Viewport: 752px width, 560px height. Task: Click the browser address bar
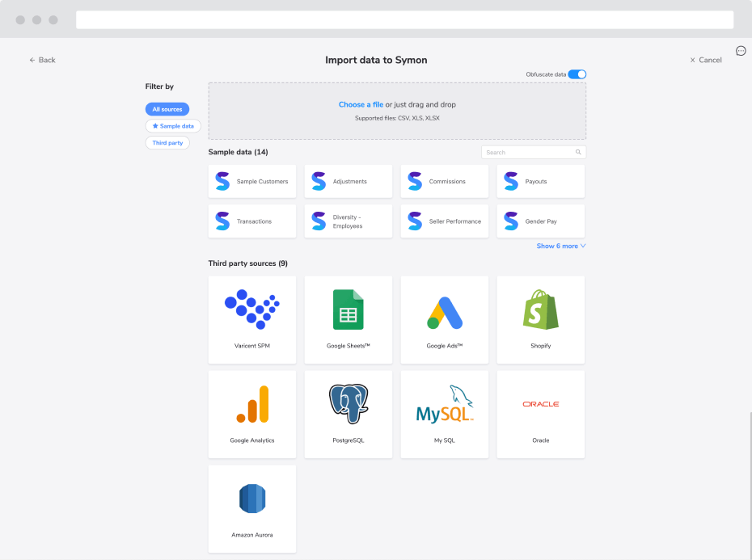(x=405, y=19)
